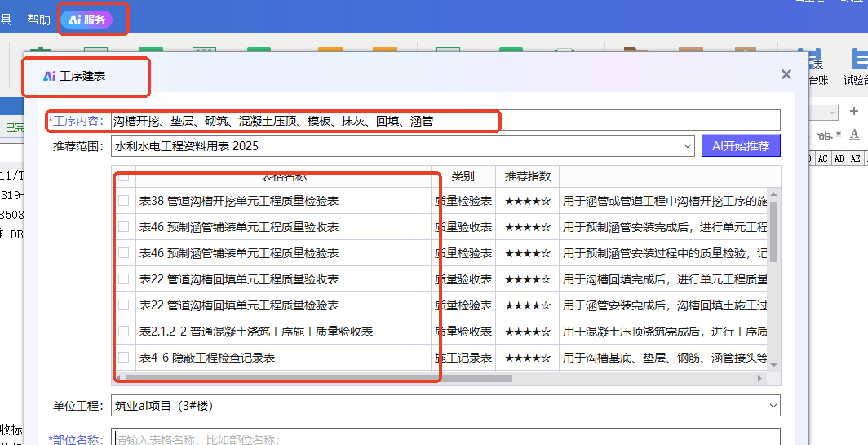Viewport: 868px width, 445px height.
Task: Open the Ai 服务 menu
Action: (87, 20)
